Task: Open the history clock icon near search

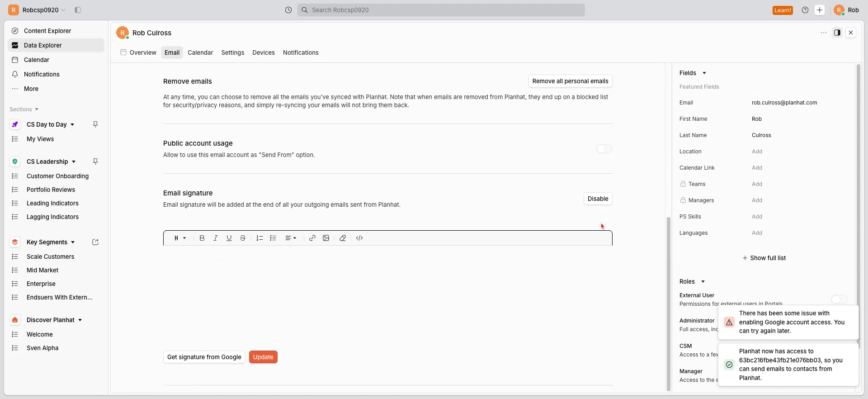Action: coord(288,10)
